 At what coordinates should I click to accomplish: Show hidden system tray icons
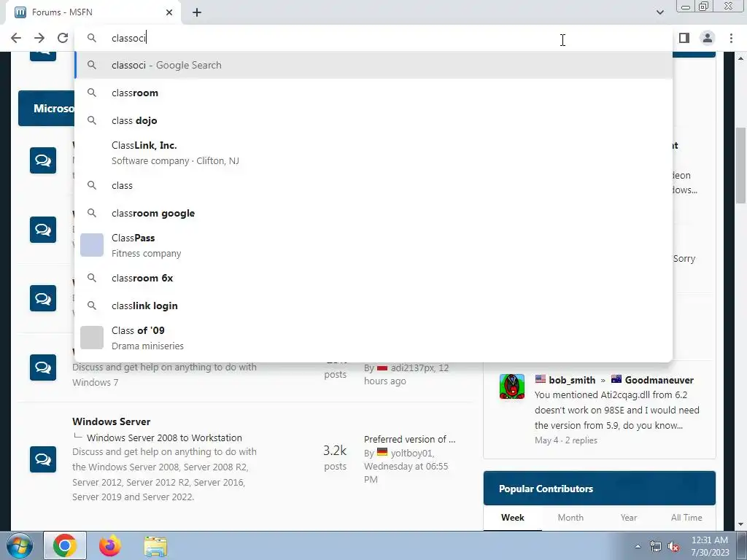tap(638, 546)
